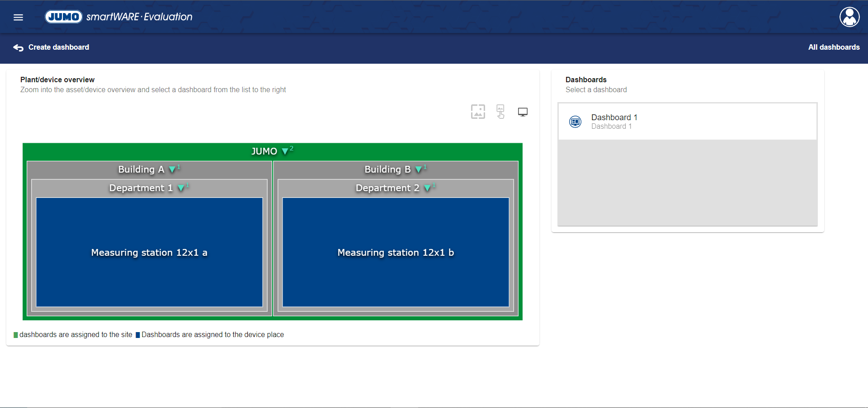Click the Create dashboard title

click(59, 47)
